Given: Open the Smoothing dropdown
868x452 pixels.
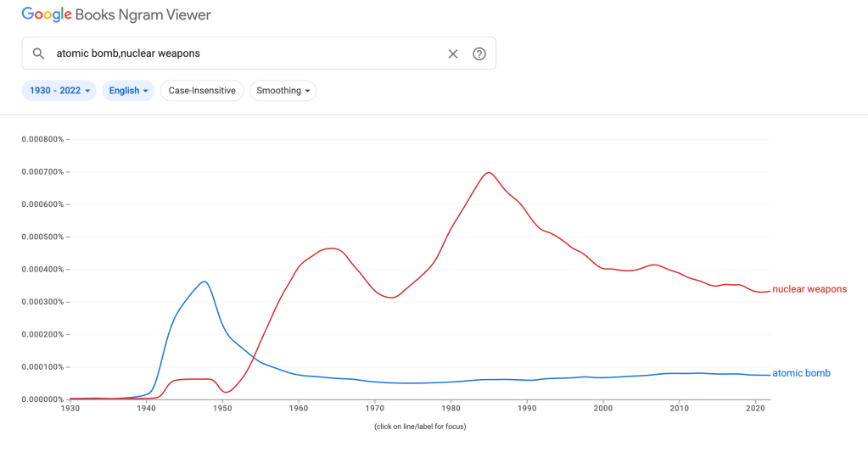Looking at the screenshot, I should (x=283, y=91).
